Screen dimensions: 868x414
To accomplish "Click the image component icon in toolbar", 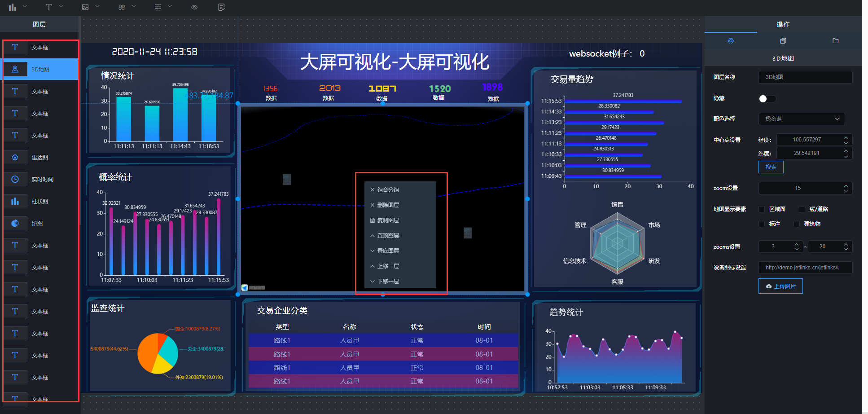I will [85, 7].
